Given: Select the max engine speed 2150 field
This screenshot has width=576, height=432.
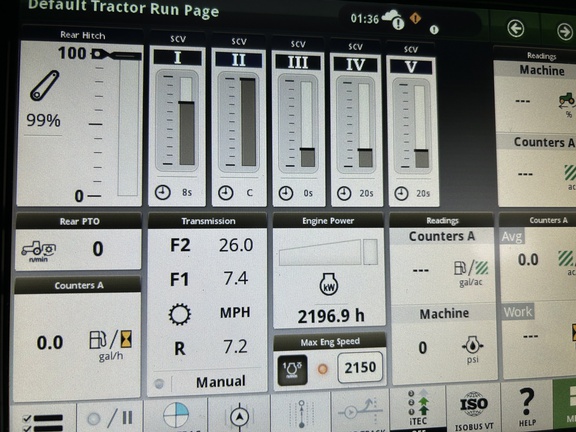Looking at the screenshot, I should (360, 367).
